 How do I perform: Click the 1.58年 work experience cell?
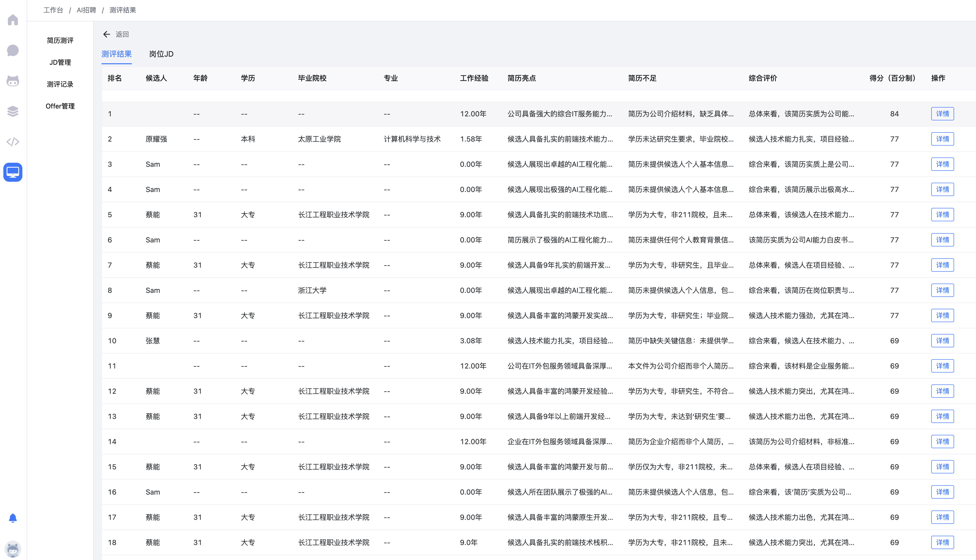[x=471, y=139]
